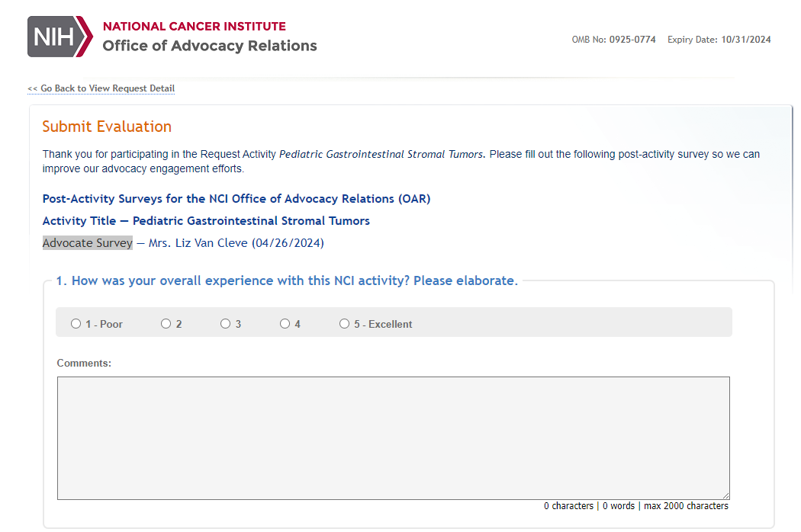Click the Comments box resize handle
801x532 pixels.
click(726, 496)
